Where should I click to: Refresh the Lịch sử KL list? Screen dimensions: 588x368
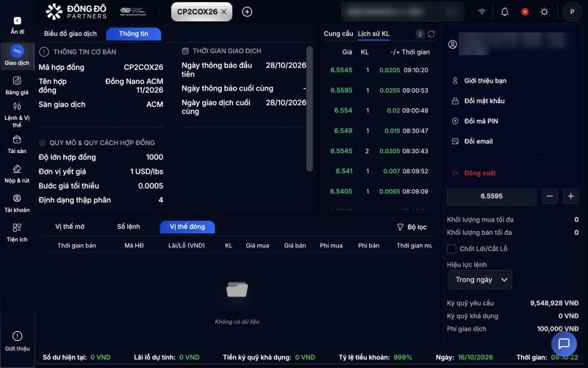point(431,34)
